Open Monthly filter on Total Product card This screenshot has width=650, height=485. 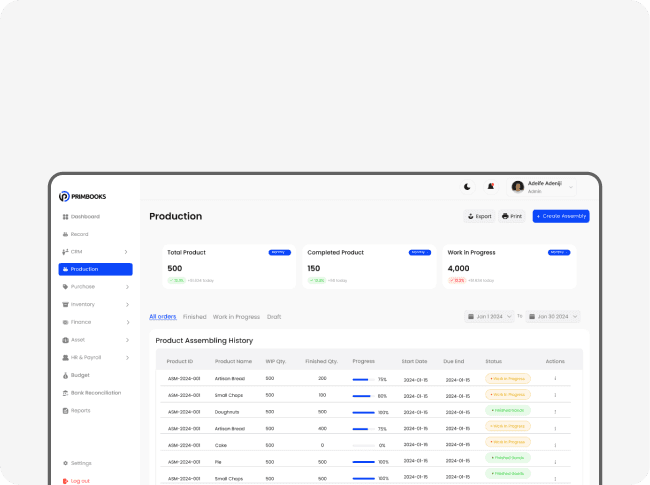279,252
